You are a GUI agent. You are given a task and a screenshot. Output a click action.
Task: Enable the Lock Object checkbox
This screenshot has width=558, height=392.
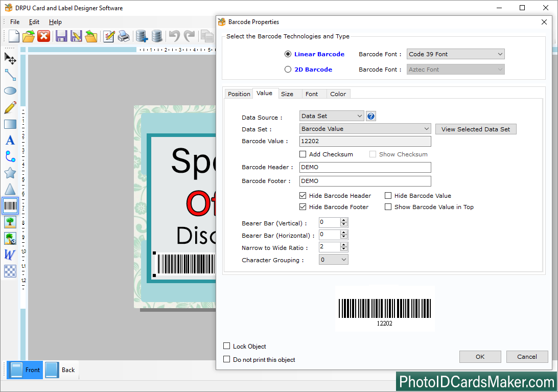point(227,346)
